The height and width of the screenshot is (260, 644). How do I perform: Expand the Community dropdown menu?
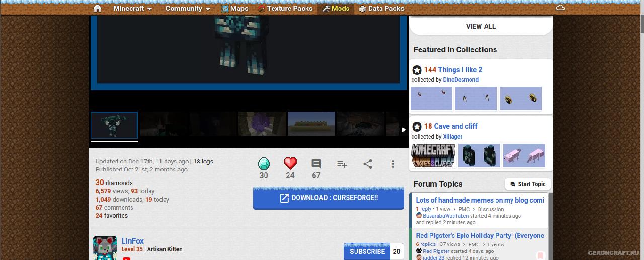point(188,8)
